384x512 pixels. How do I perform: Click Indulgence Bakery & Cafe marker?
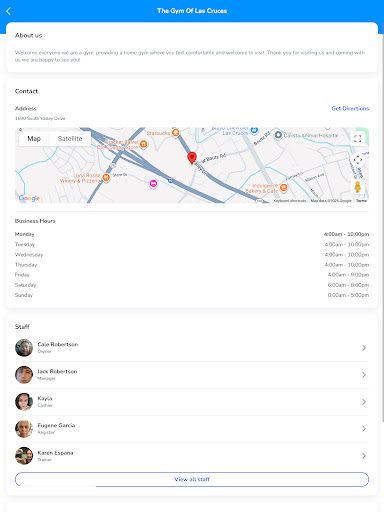tap(283, 188)
